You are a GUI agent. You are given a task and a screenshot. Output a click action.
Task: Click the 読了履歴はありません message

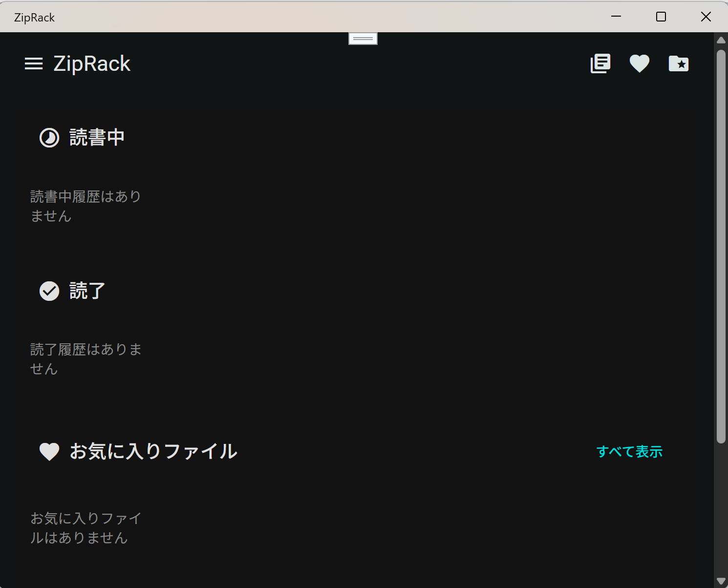pyautogui.click(x=86, y=358)
